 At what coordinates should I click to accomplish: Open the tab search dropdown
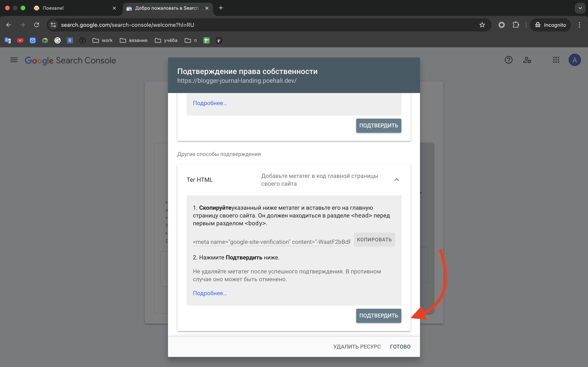(x=580, y=8)
